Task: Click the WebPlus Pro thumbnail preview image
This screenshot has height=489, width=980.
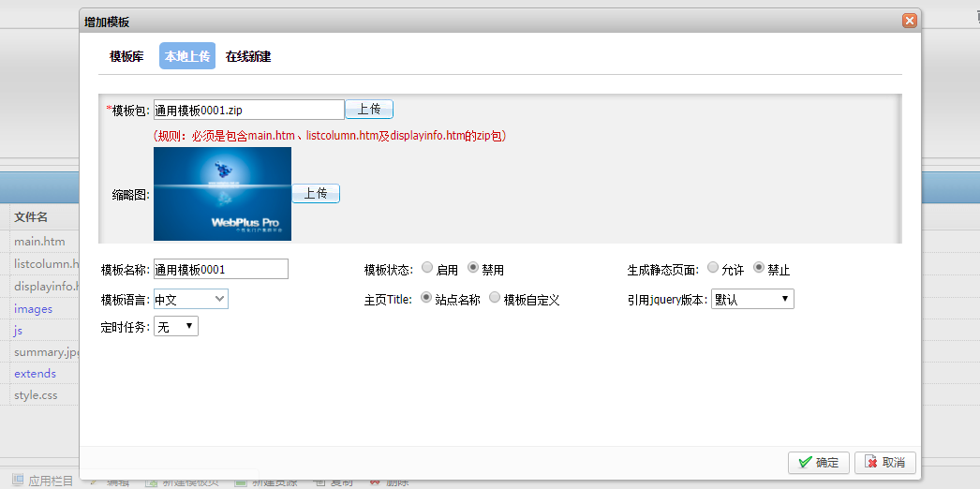Action: 222,194
